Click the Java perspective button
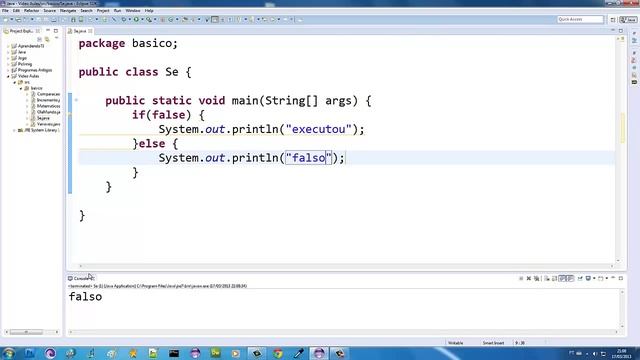Image resolution: width=640 pixels, height=360 pixels. [x=628, y=20]
